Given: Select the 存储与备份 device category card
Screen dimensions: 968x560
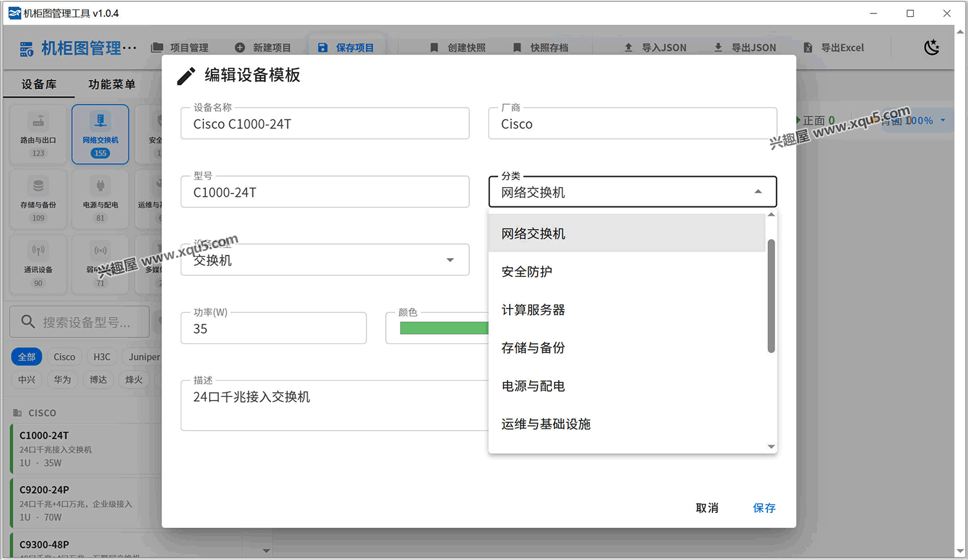Looking at the screenshot, I should 38,199.
